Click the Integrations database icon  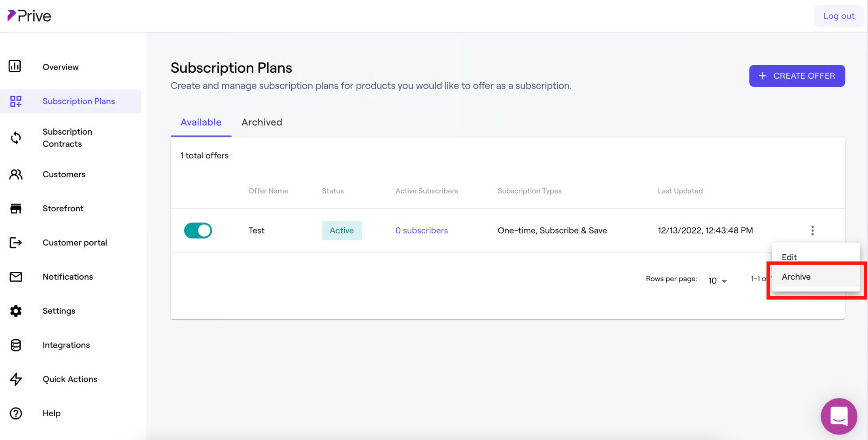16,345
